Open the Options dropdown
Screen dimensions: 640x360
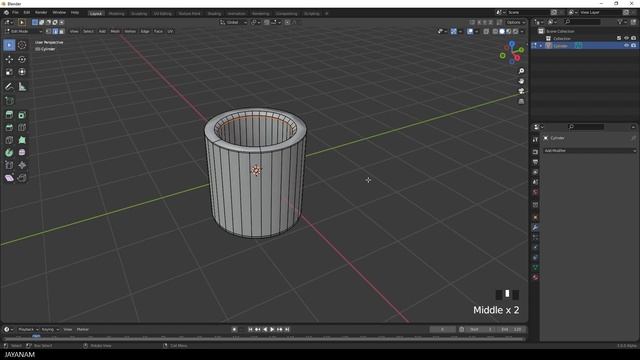(x=516, y=22)
